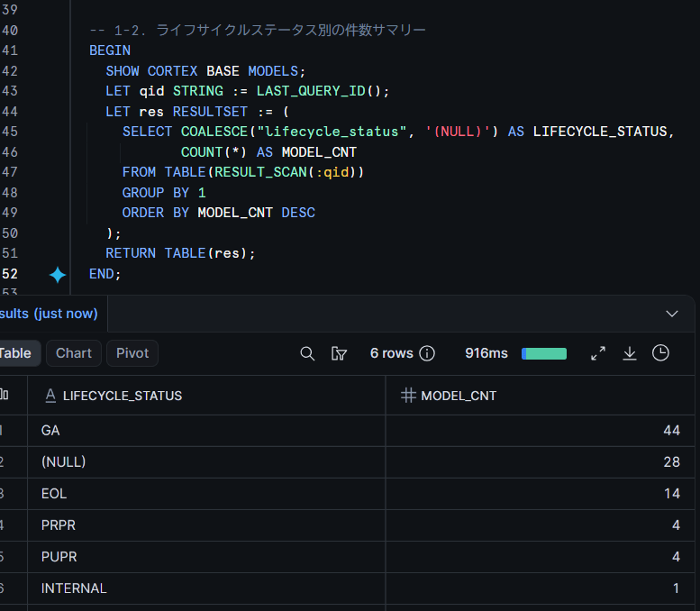700x611 pixels.
Task: Click line number 41 in the gutter
Action: tap(10, 50)
